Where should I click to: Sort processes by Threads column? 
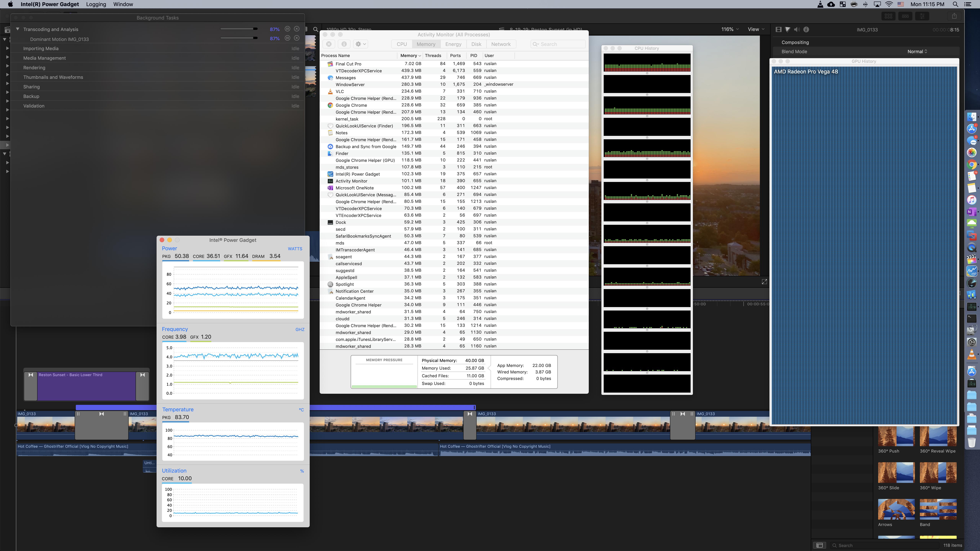coord(433,55)
